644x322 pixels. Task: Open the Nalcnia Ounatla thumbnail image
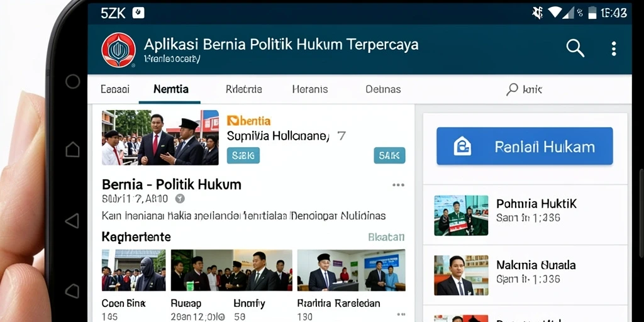tap(461, 275)
